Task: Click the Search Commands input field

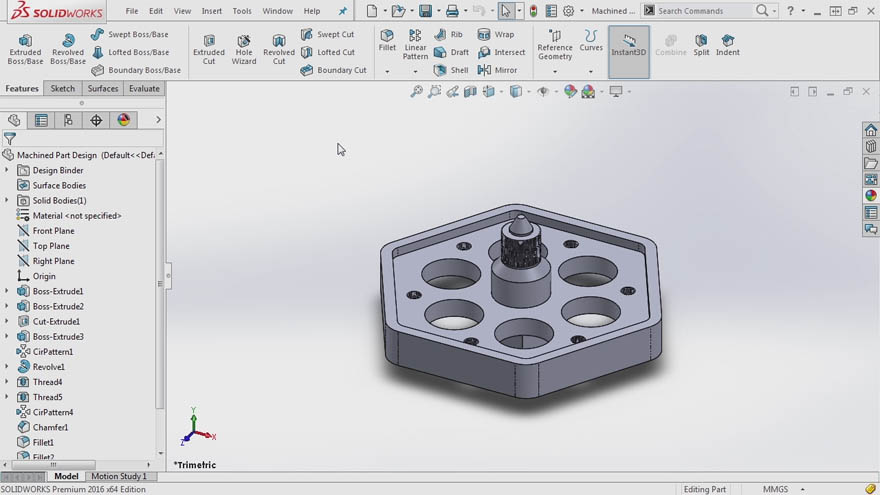Action: pos(704,11)
